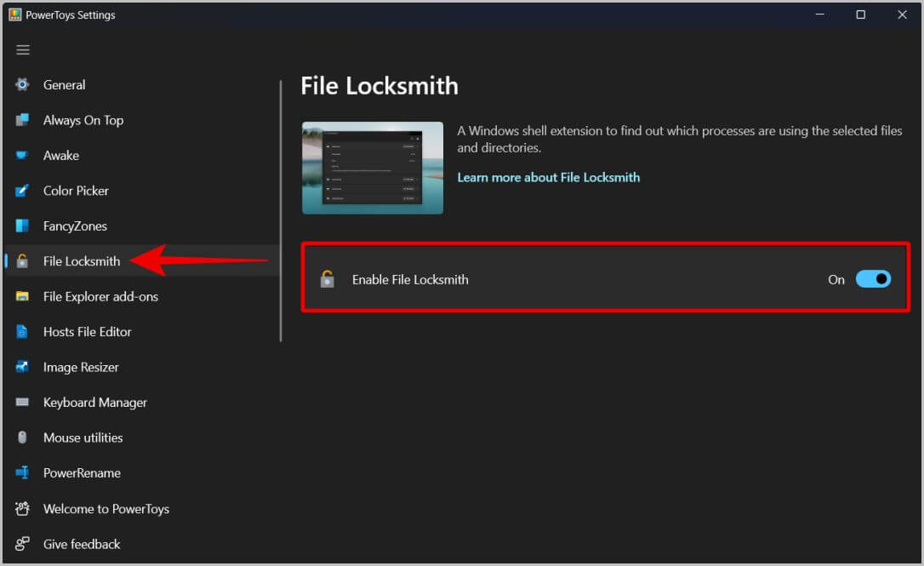Open File Explorer add-ons page
The width and height of the screenshot is (924, 566).
click(100, 296)
